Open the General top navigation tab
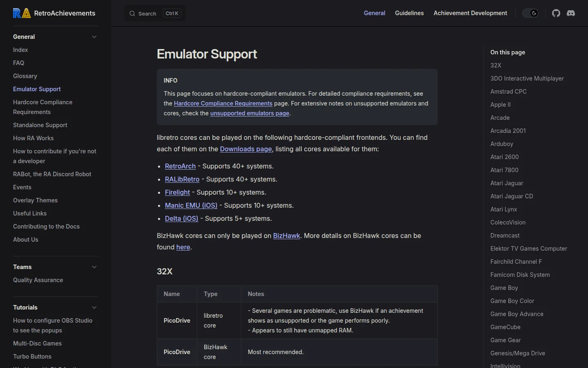This screenshot has width=588, height=368. point(374,13)
